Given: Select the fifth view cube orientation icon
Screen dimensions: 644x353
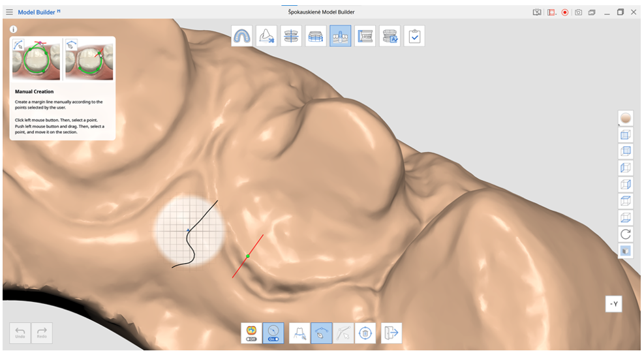Looking at the screenshot, I should pyautogui.click(x=626, y=201).
